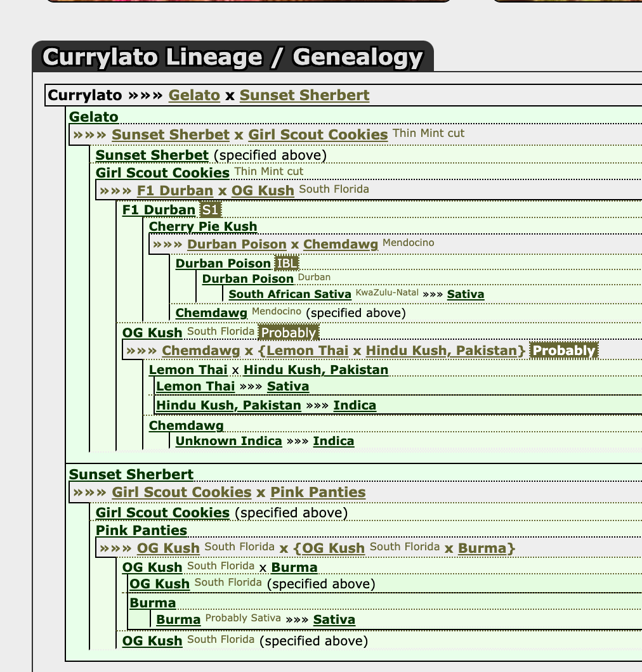Open F1 Durban in the cross with OG Kush
The image size is (642, 672).
(x=175, y=190)
